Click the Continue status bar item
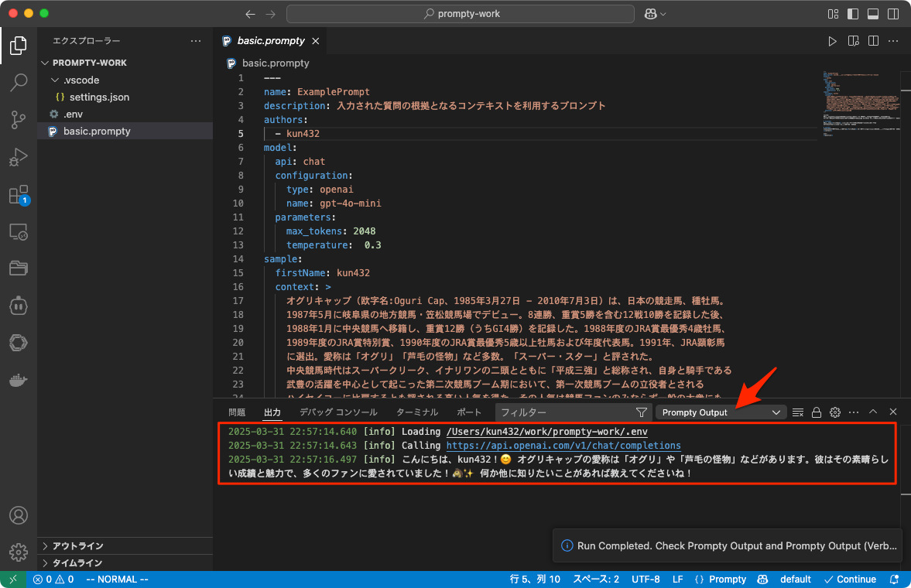911x588 pixels. pos(850,579)
